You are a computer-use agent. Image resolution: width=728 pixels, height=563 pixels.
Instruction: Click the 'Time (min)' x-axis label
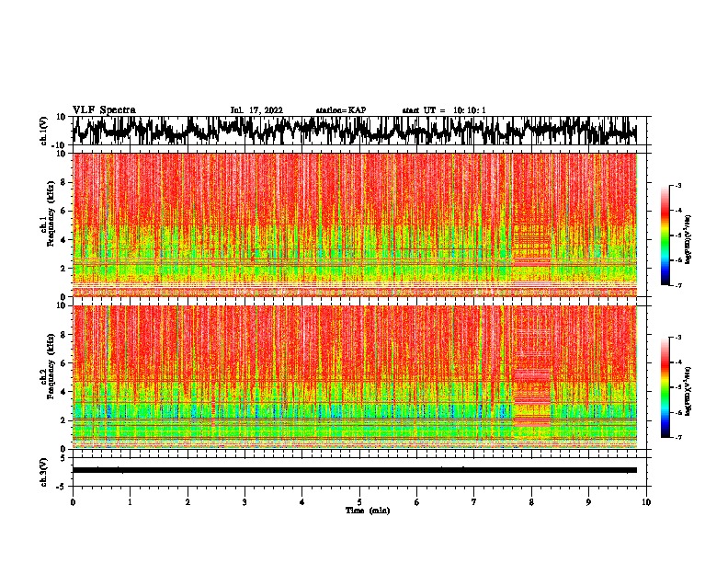(368, 511)
